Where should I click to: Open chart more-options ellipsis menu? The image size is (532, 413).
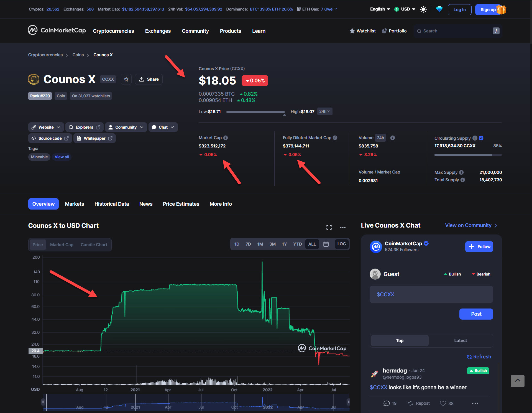(343, 227)
